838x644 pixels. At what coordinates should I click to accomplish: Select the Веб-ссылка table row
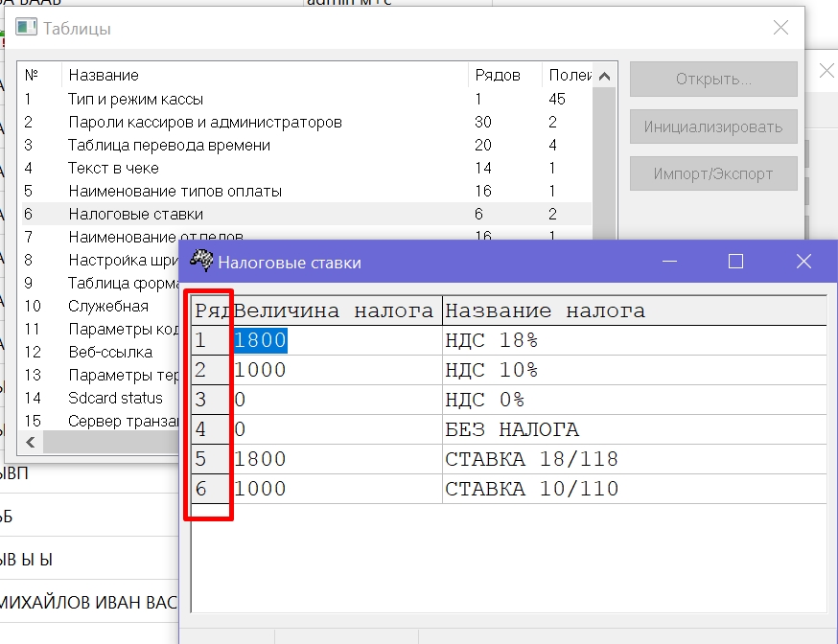coord(100,352)
